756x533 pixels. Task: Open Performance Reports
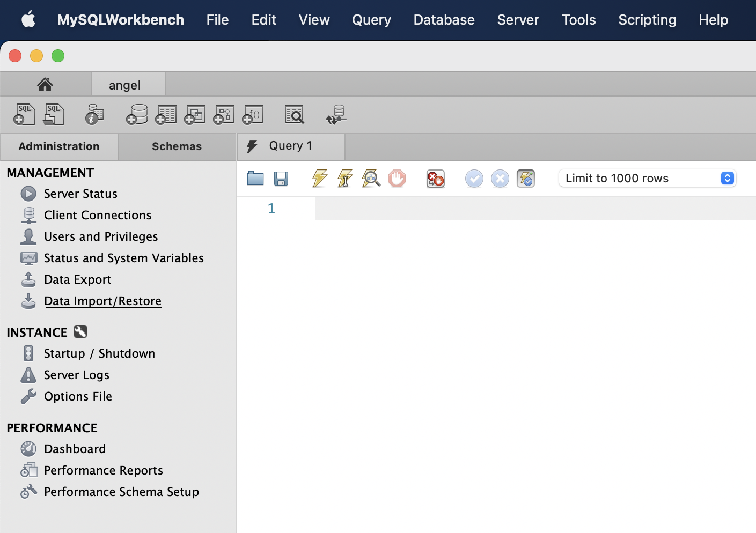[x=104, y=470]
